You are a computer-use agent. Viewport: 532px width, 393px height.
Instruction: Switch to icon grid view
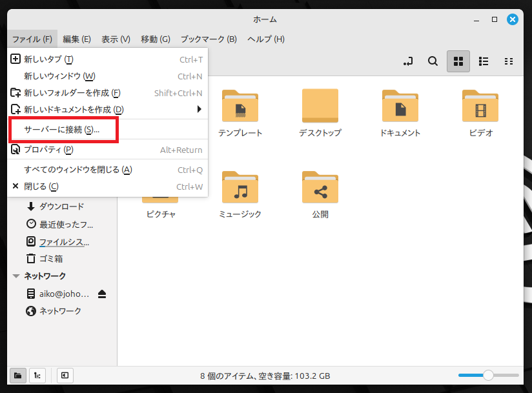[x=458, y=61]
